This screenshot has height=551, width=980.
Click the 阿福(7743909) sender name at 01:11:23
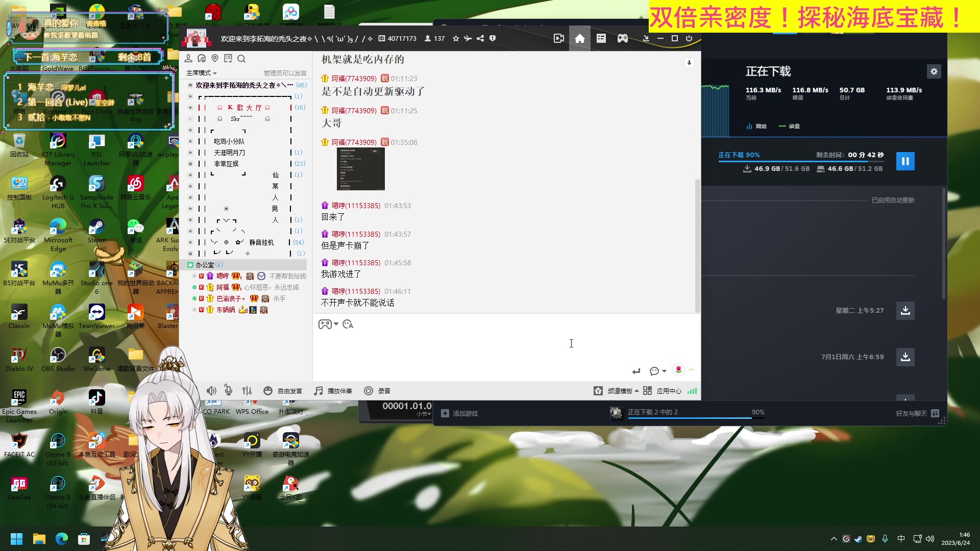tap(354, 79)
